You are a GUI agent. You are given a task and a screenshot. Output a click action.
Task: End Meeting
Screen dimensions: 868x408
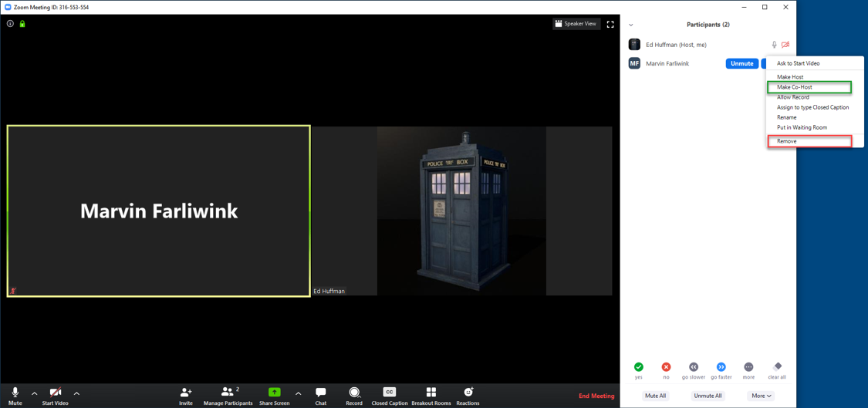[x=596, y=396]
